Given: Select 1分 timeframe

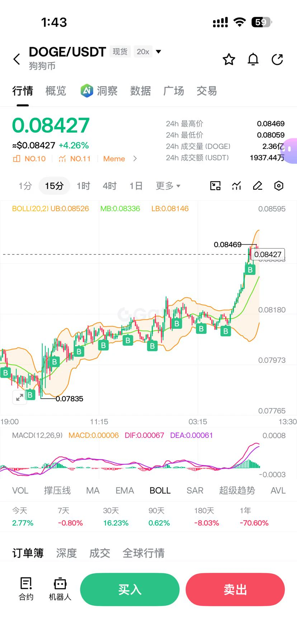Looking at the screenshot, I should [x=25, y=186].
